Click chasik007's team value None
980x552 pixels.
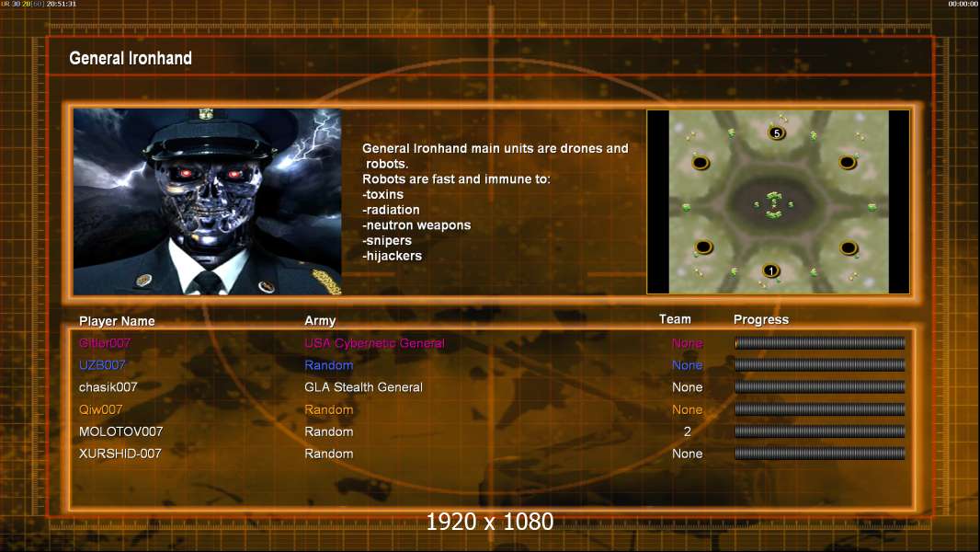click(x=687, y=387)
